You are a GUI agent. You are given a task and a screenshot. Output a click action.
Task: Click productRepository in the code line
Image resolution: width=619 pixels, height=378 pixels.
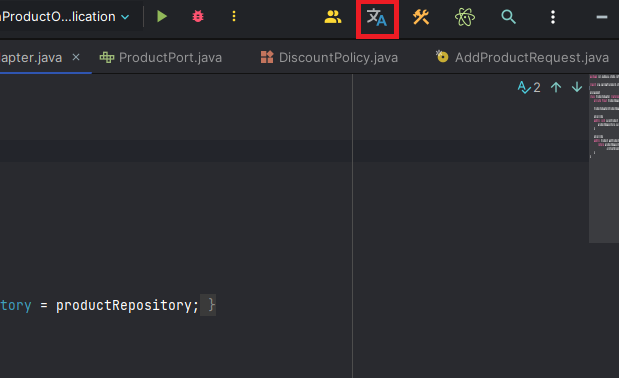tap(124, 305)
